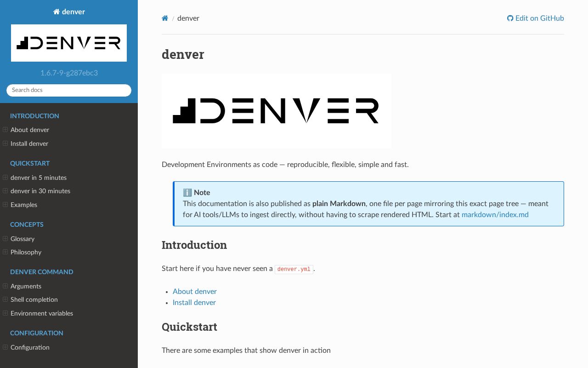Open Install denver link in Introduction list

(194, 302)
